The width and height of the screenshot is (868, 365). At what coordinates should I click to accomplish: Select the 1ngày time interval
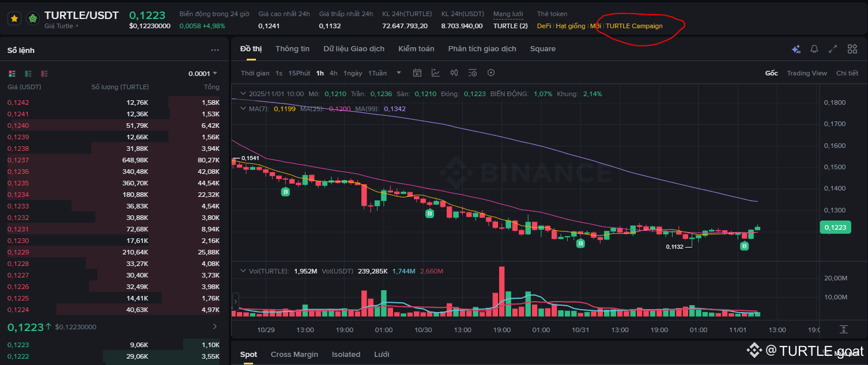[353, 73]
